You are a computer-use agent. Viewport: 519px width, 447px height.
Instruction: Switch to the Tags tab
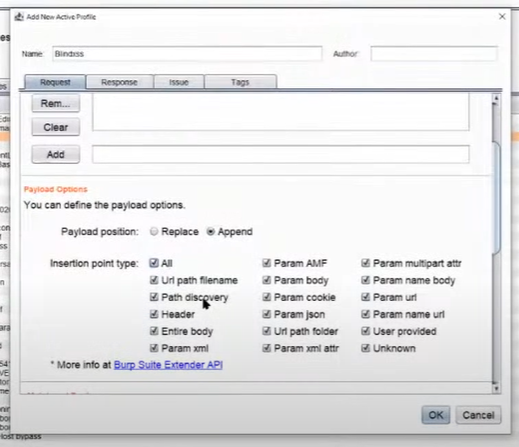coord(240,82)
